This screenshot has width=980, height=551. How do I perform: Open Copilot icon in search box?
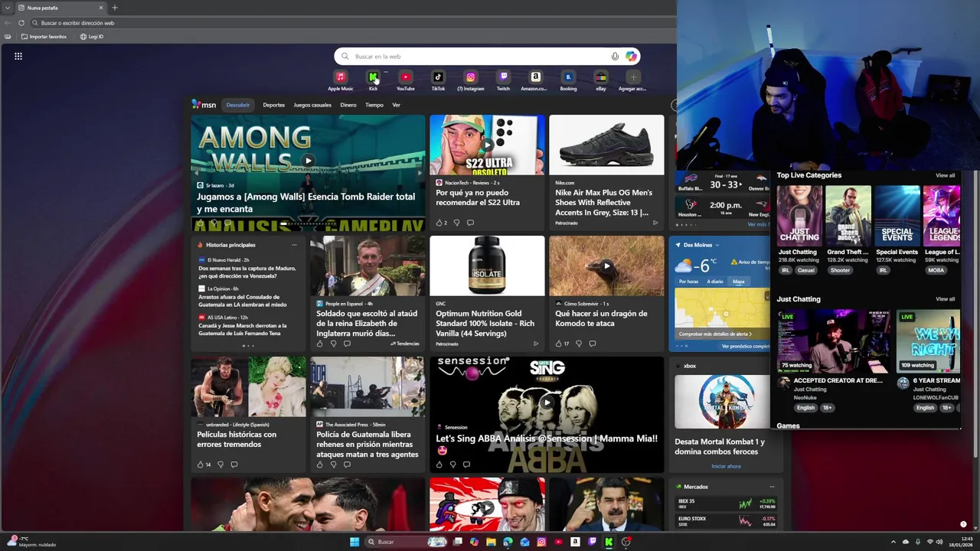point(631,56)
